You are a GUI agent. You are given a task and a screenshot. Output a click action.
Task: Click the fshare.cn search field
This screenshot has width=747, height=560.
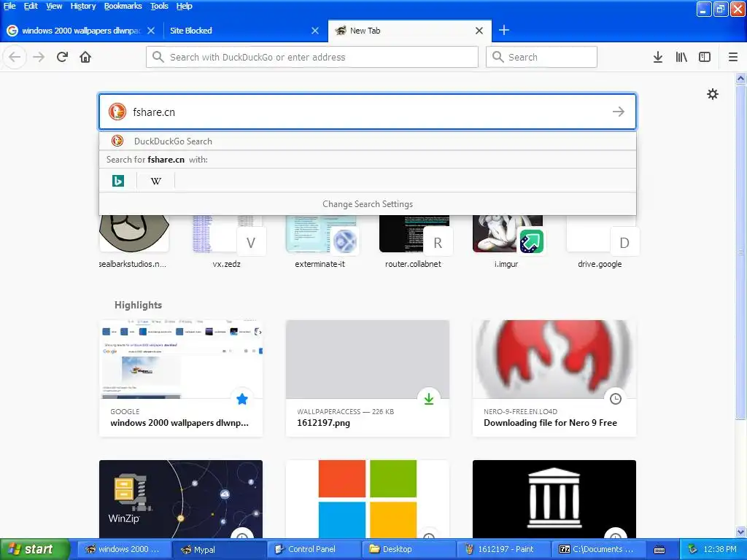368,112
